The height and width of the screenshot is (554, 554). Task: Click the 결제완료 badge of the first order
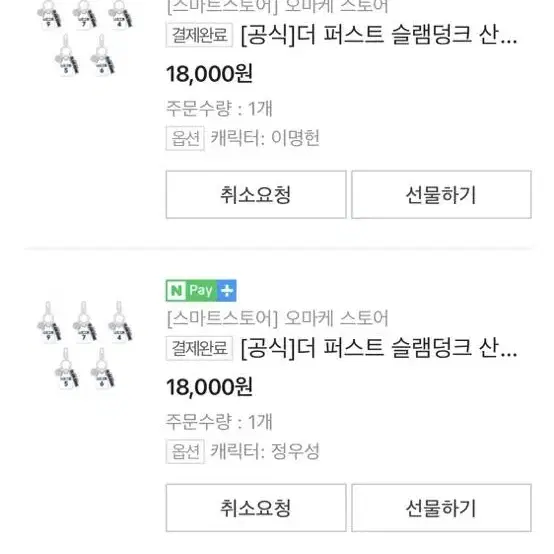[x=199, y=35]
